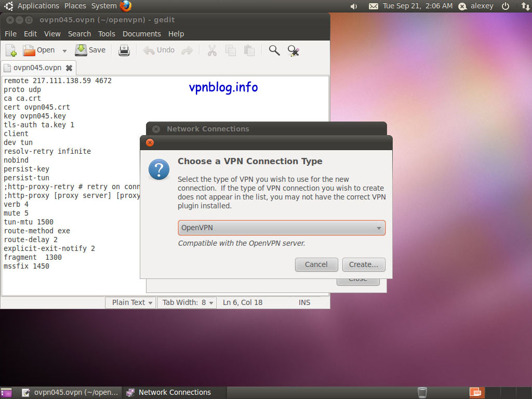Viewport: 532px width, 399px height.
Task: Open the System menu in top panel
Action: [104, 6]
